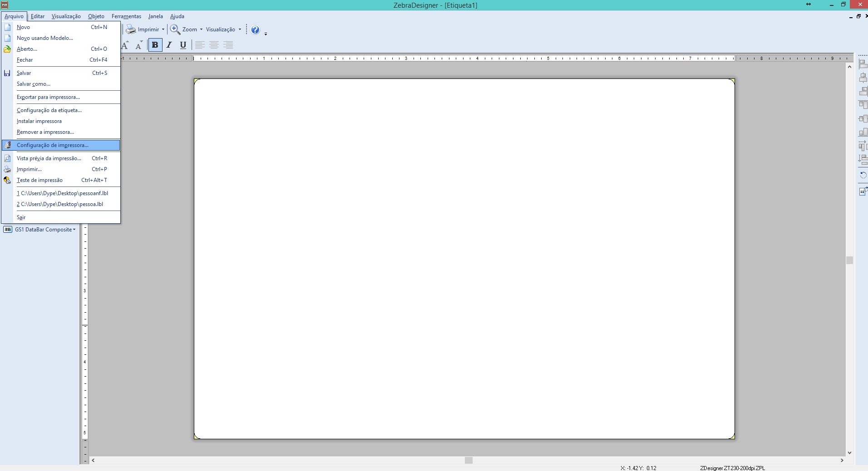
Task: Click the GS1 DataBar Composite barcode icon
Action: (x=8, y=230)
